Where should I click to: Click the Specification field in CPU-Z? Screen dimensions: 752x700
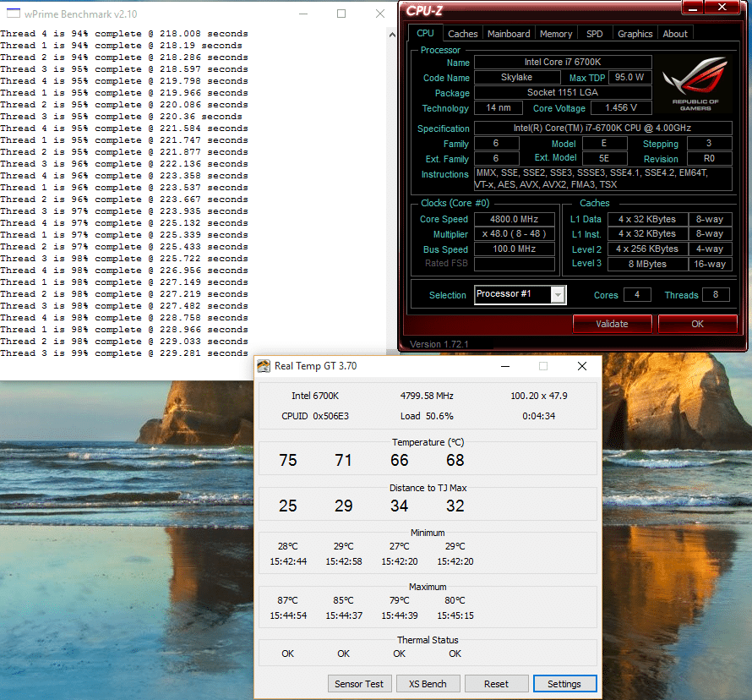[602, 129]
